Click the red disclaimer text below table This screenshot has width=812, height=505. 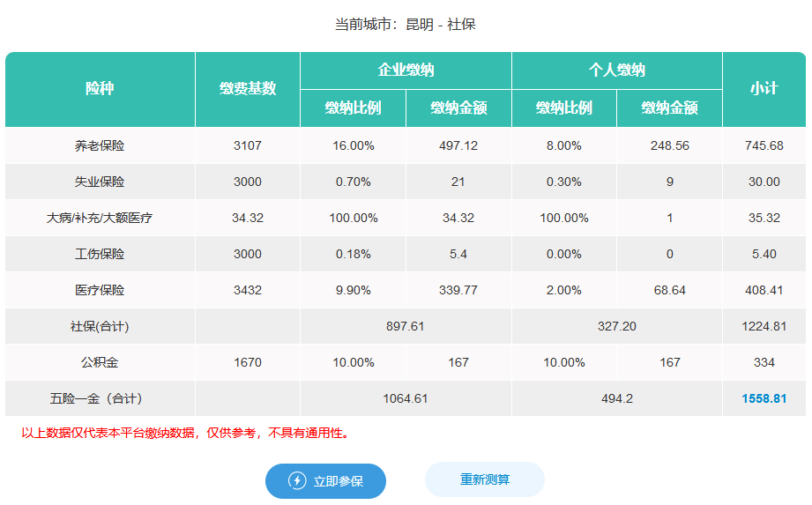pos(185,433)
